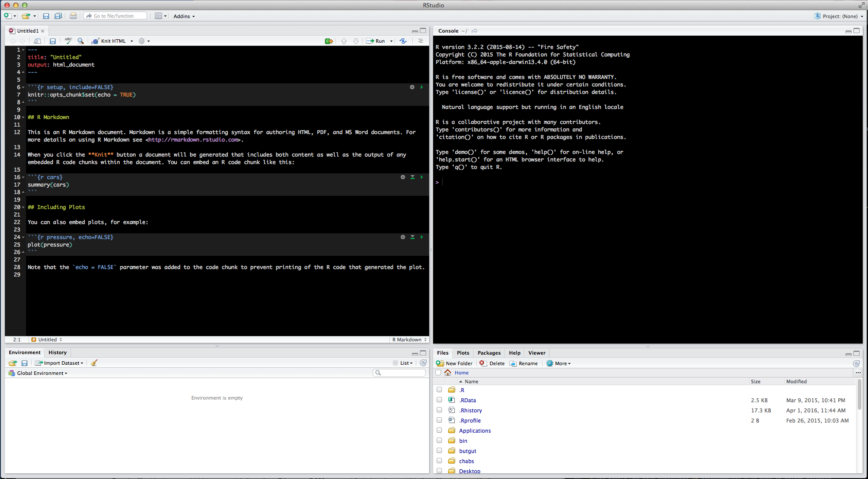Open the workspace panes layout icon
The width and height of the screenshot is (868, 479).
[159, 16]
